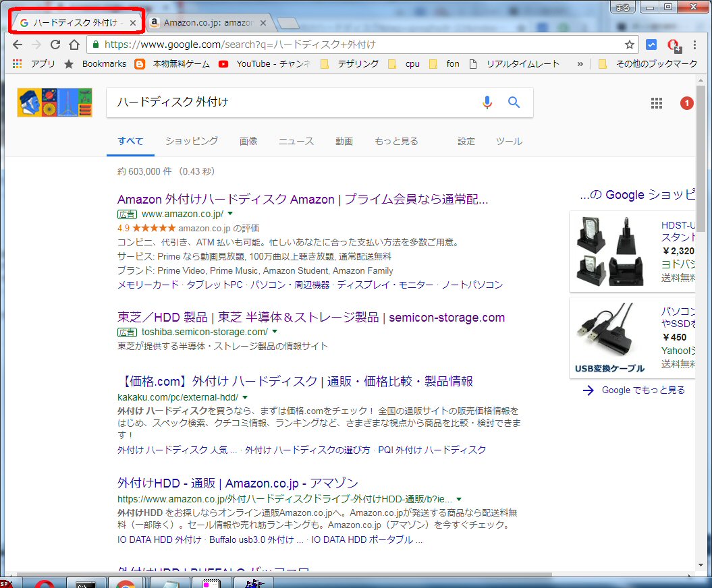Reload the page with the refresh icon
This screenshot has width=712, height=588.
coord(55,45)
